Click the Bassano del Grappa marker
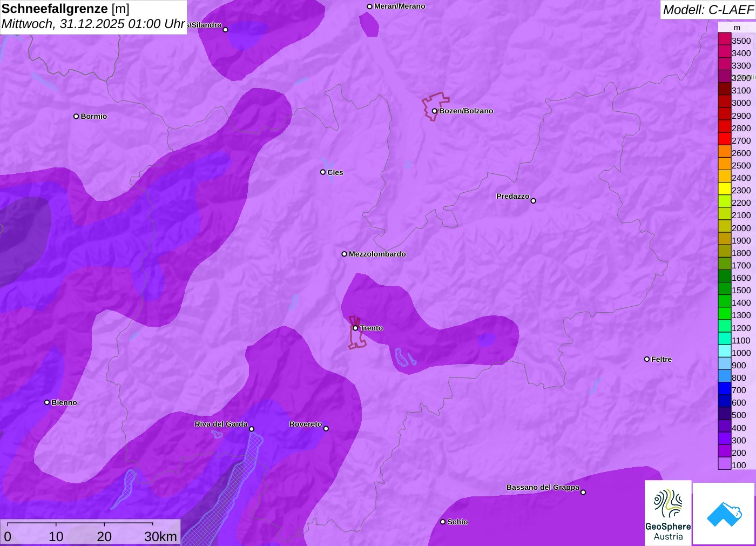The height and width of the screenshot is (546, 756). (583, 492)
